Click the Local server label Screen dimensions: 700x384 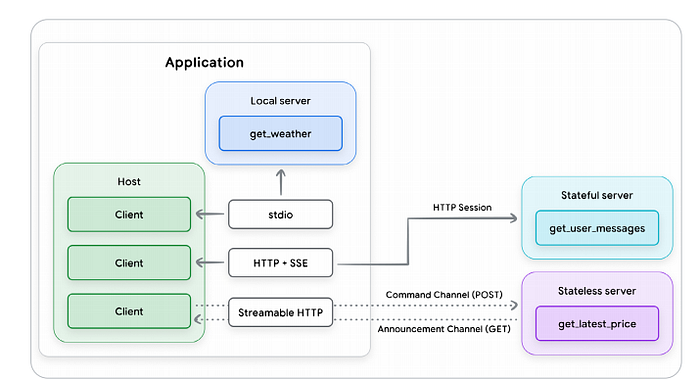click(280, 101)
